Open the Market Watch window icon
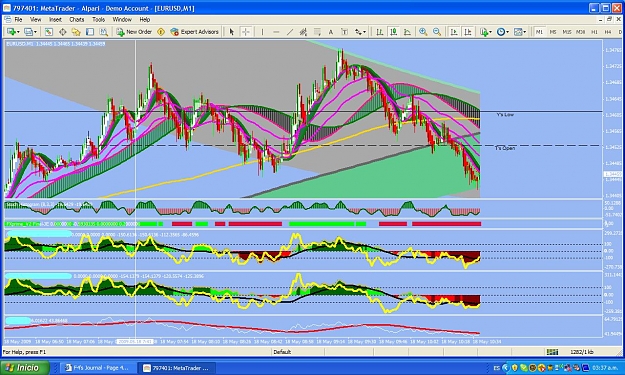Image resolution: width=625 pixels, height=375 pixels. [49, 32]
